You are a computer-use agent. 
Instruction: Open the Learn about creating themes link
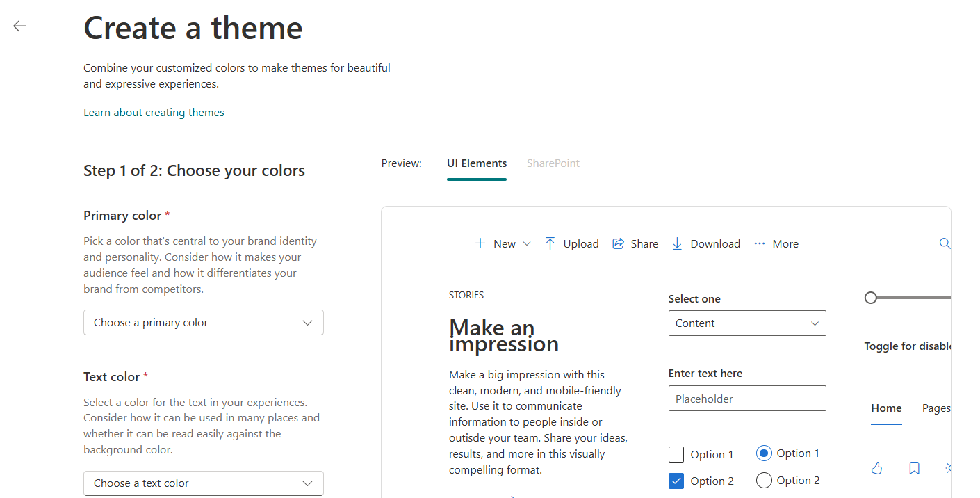154,112
